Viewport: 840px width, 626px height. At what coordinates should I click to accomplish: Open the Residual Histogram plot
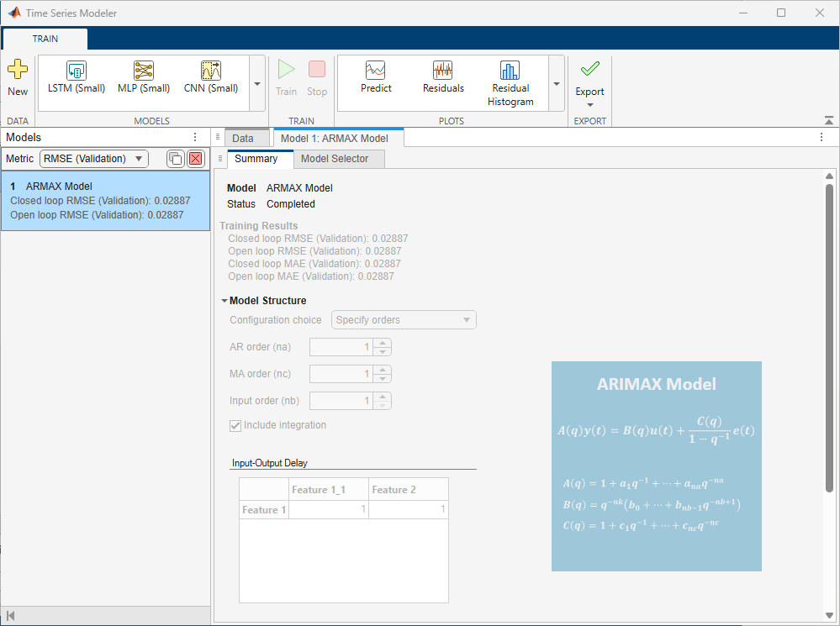pos(510,70)
